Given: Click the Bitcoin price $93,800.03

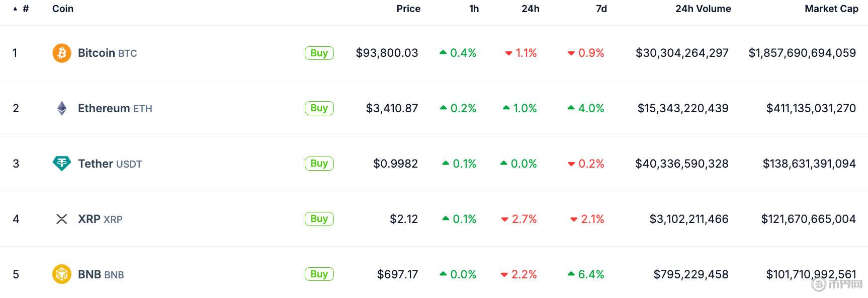Looking at the screenshot, I should pyautogui.click(x=387, y=53).
